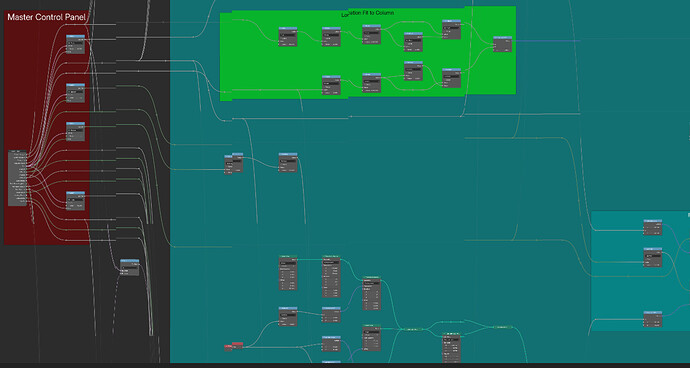
Task: Select the lone node below the Master Control Panel frame
Action: (x=130, y=268)
